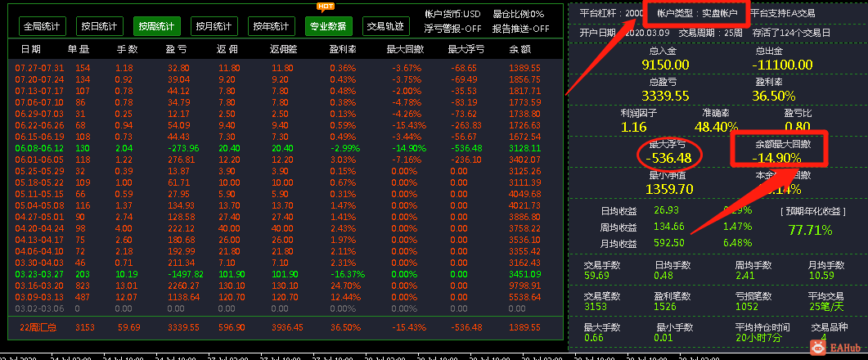Click the 平均持仓时间 value 20小时7分

tap(758, 337)
